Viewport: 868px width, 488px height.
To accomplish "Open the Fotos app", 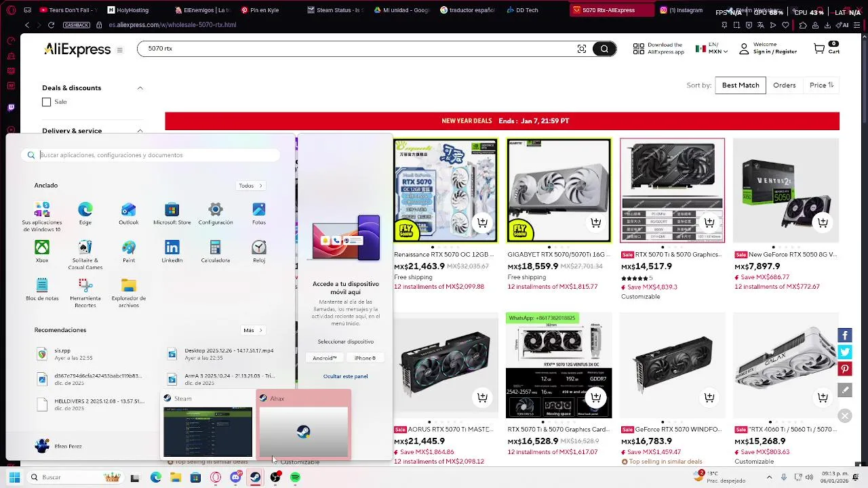I will coord(259,213).
